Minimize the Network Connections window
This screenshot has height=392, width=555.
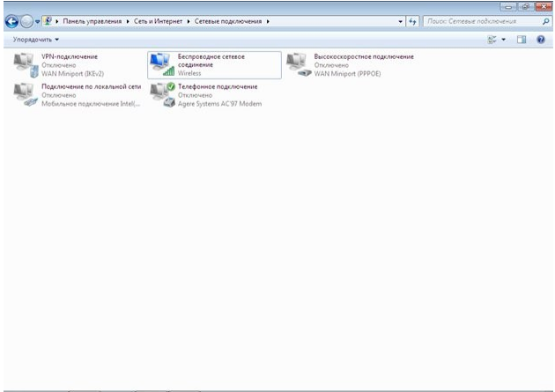508,7
